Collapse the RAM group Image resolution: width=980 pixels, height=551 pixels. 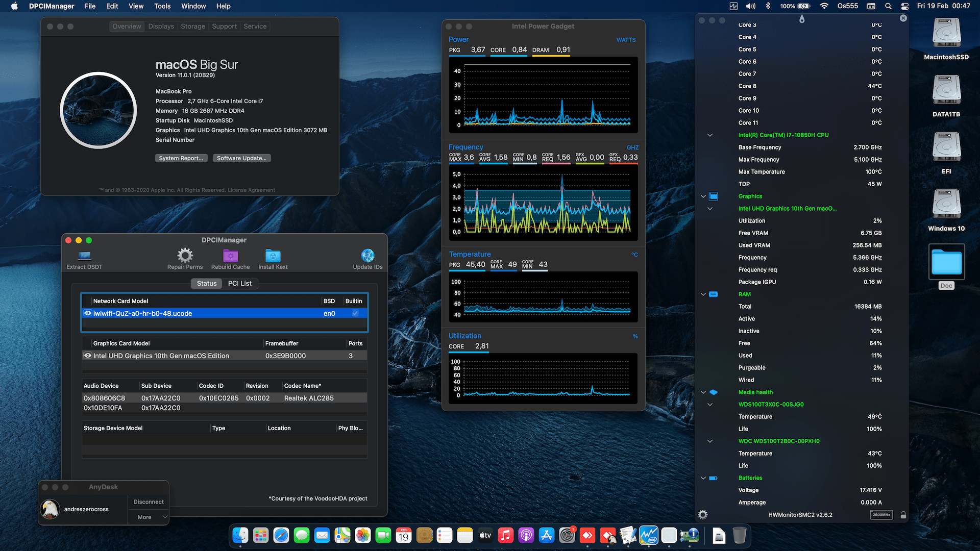coord(703,294)
